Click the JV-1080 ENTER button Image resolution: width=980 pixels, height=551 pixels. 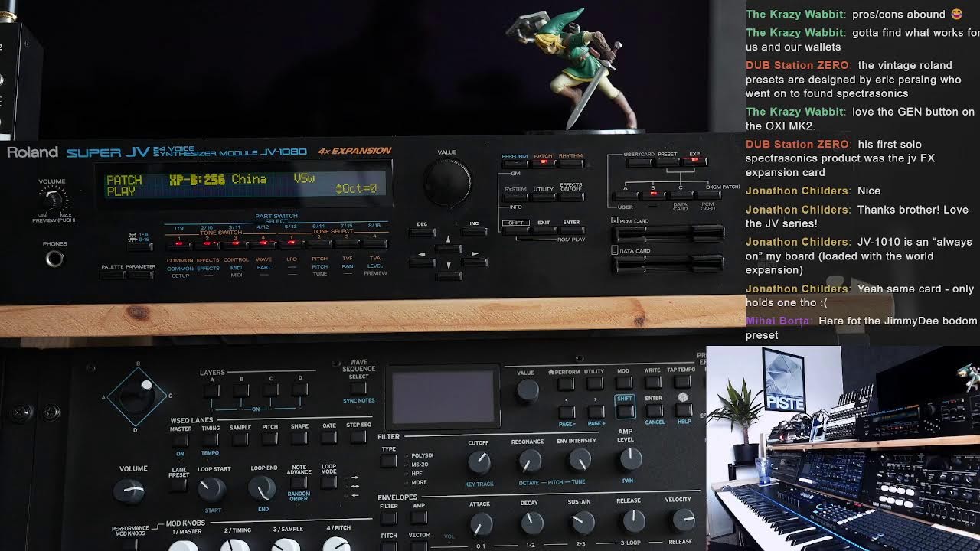click(x=571, y=230)
